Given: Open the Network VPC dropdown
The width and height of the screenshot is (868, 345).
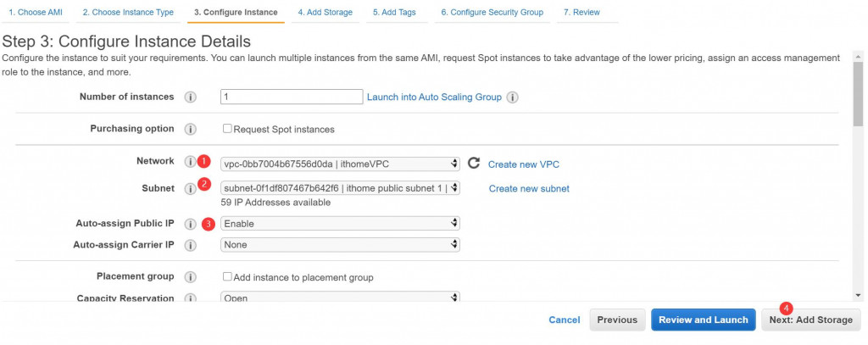Looking at the screenshot, I should click(340, 164).
